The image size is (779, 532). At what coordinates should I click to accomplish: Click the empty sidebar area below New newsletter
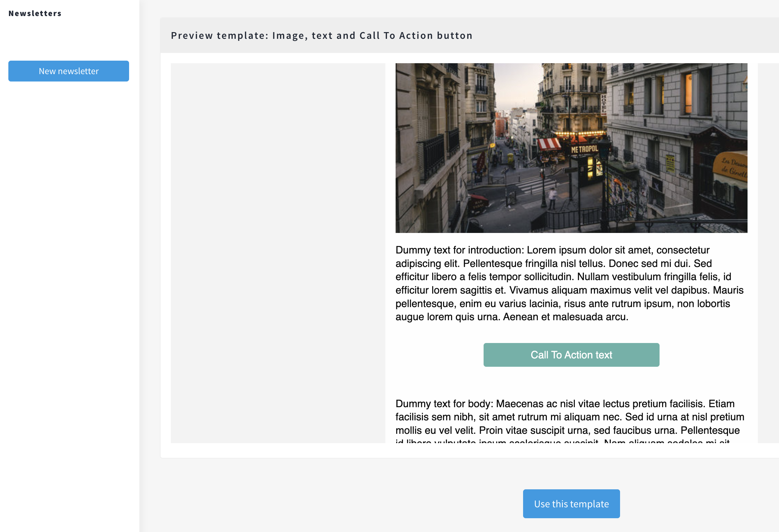[68, 268]
